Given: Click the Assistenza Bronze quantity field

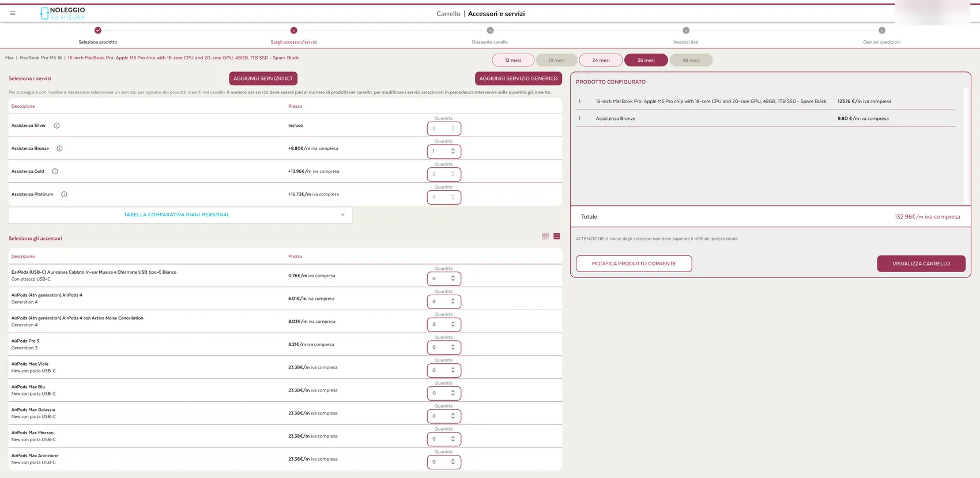Looking at the screenshot, I should click(x=444, y=152).
